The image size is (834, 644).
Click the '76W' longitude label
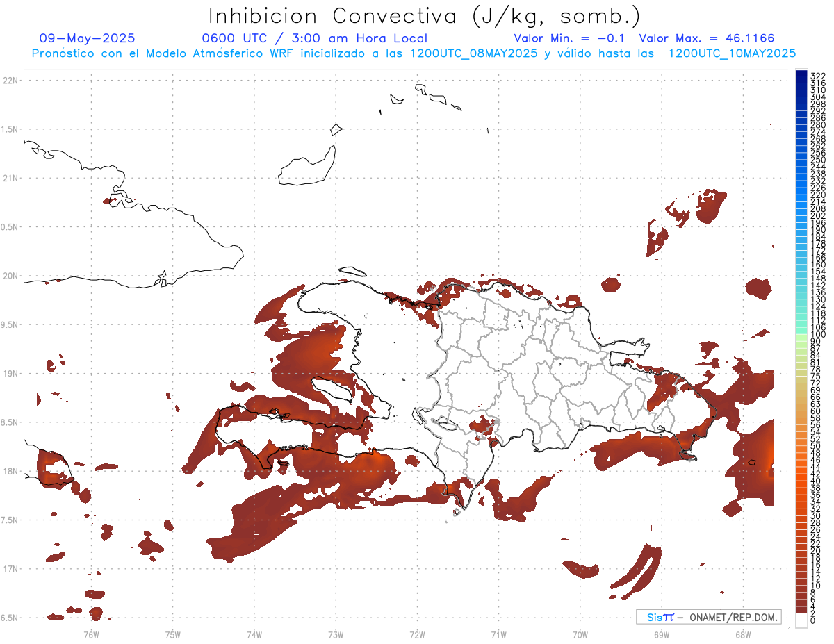pos(91,634)
